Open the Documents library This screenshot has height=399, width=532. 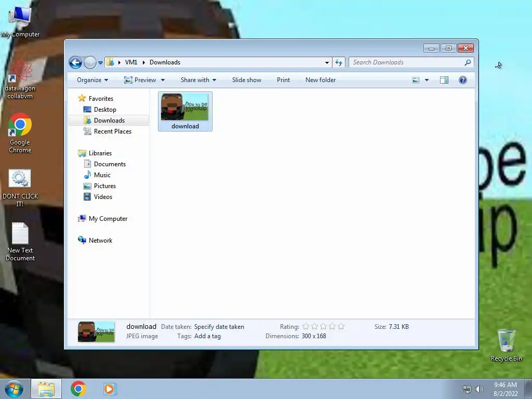(110, 164)
